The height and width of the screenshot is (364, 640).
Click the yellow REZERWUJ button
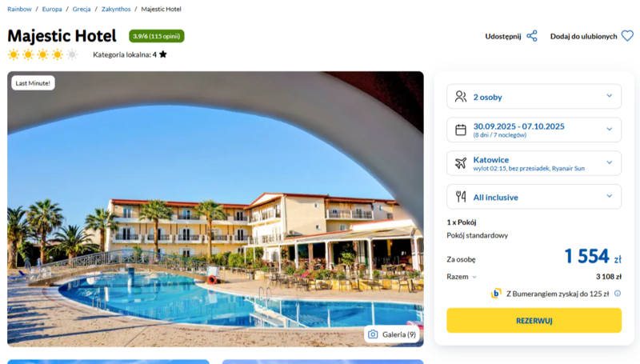[534, 320]
